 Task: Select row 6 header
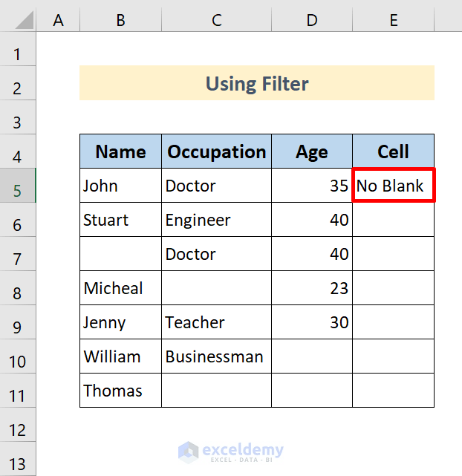point(18,220)
